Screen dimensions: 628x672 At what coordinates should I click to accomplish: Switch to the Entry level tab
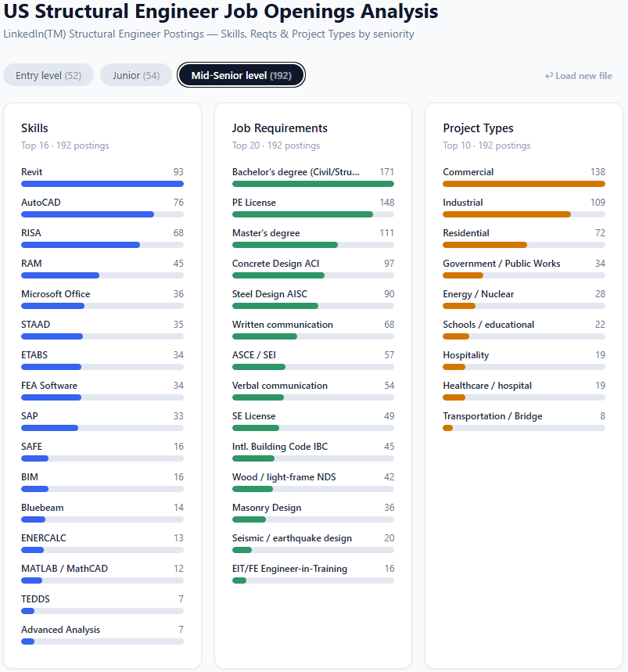coord(48,75)
